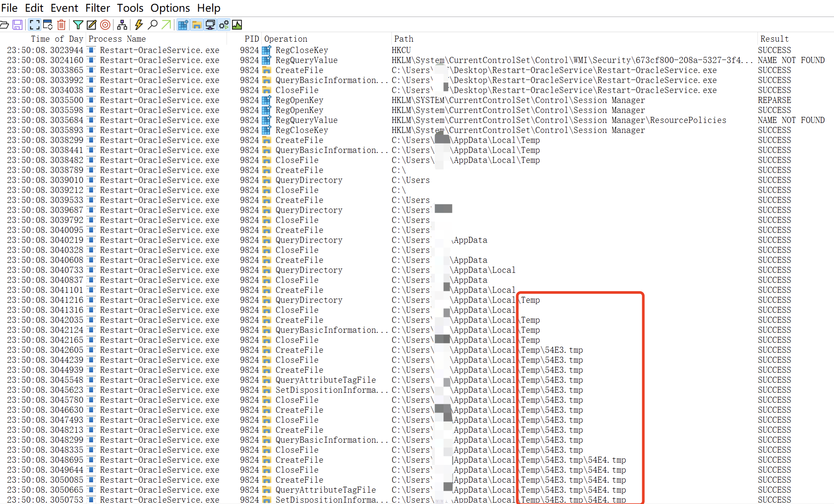Open the Highlight pencil tool
The image size is (834, 504).
91,25
